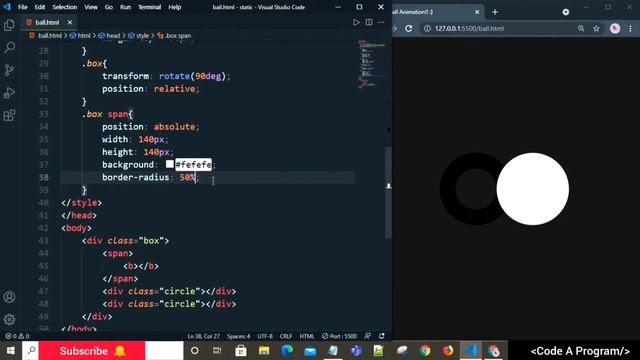
Task: Open a new Chrome tab
Action: (495, 12)
